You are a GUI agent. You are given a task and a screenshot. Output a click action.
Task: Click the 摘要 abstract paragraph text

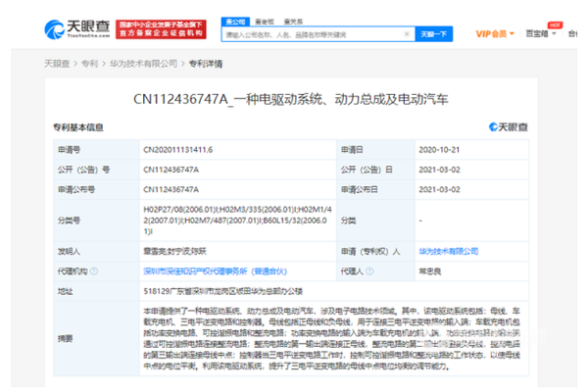click(x=331, y=338)
